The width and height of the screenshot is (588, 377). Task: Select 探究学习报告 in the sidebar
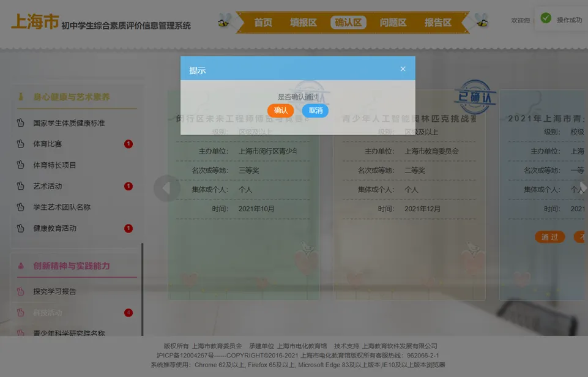55,292
